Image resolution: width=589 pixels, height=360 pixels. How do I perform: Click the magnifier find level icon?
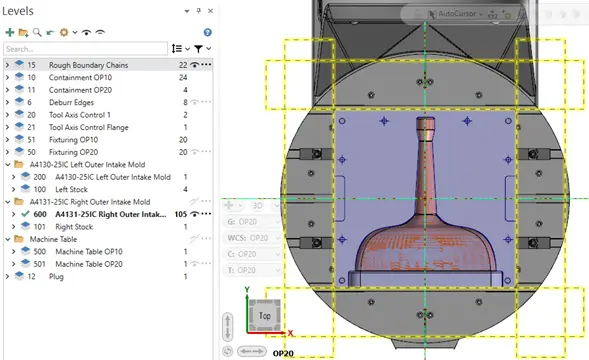[x=37, y=32]
